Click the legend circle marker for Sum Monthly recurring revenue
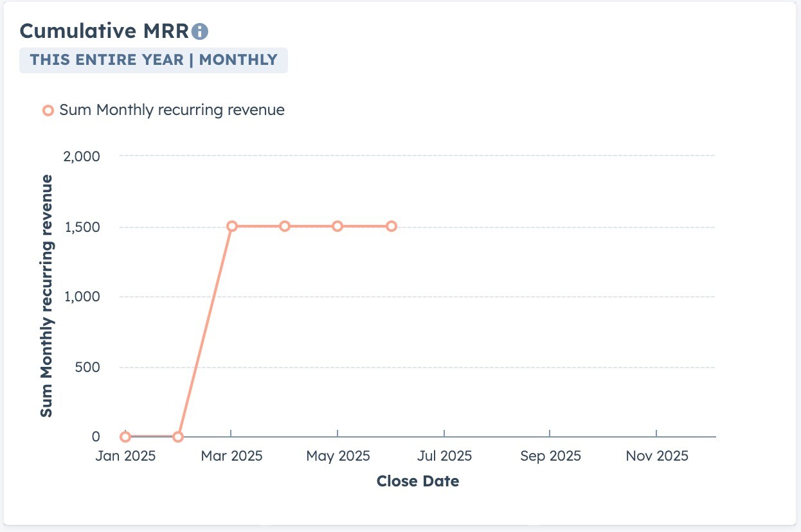Image resolution: width=801 pixels, height=532 pixels. pyautogui.click(x=48, y=111)
